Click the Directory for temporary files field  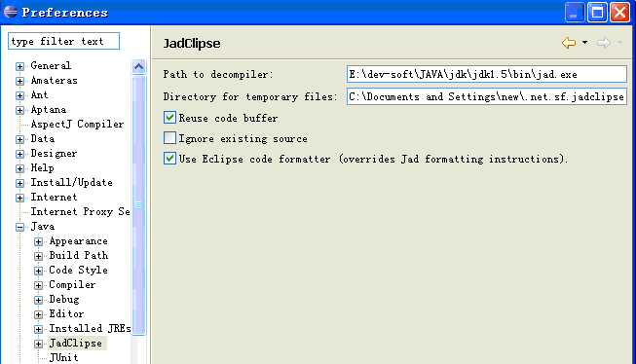[x=487, y=96]
